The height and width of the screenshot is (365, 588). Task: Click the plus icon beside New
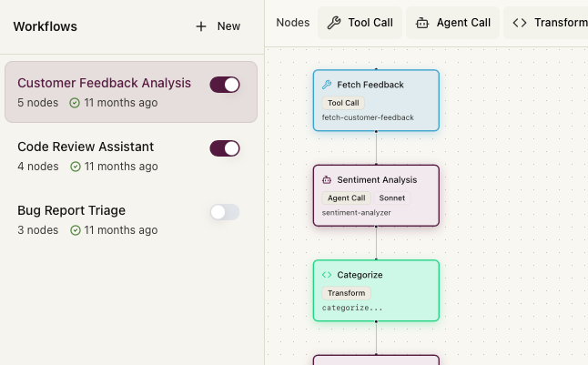pos(201,26)
